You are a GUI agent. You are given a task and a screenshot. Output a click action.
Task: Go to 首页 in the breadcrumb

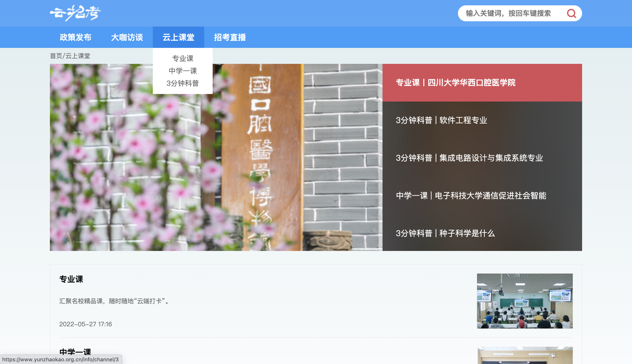(x=56, y=56)
